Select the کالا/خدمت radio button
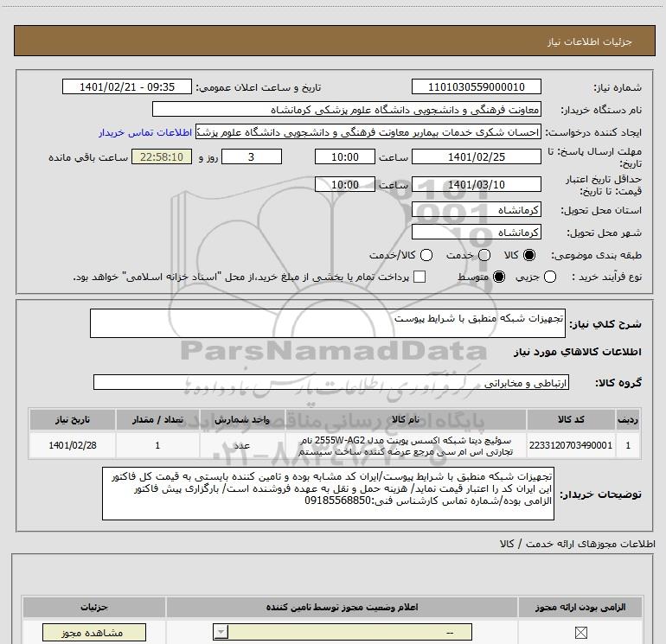The width and height of the screenshot is (666, 644). [426, 255]
